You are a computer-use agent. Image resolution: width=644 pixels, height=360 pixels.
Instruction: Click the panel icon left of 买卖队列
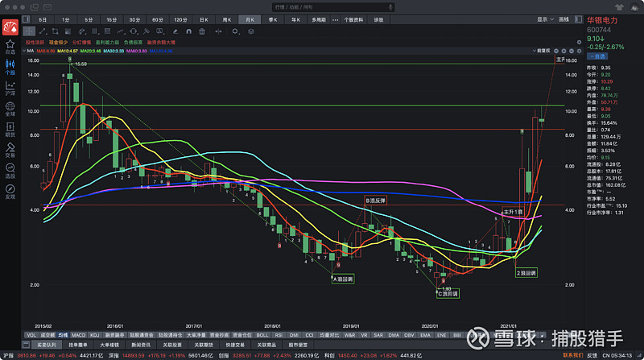pos(27,345)
